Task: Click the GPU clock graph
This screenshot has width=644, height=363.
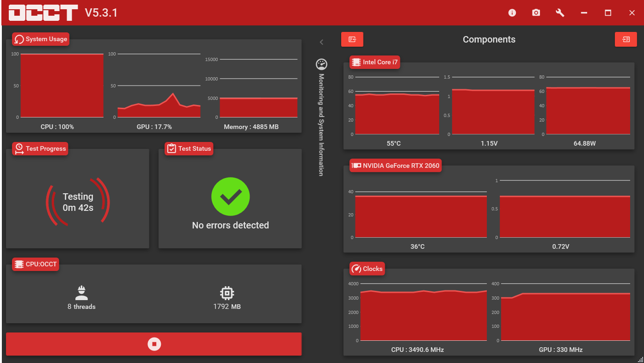Action: (x=566, y=312)
